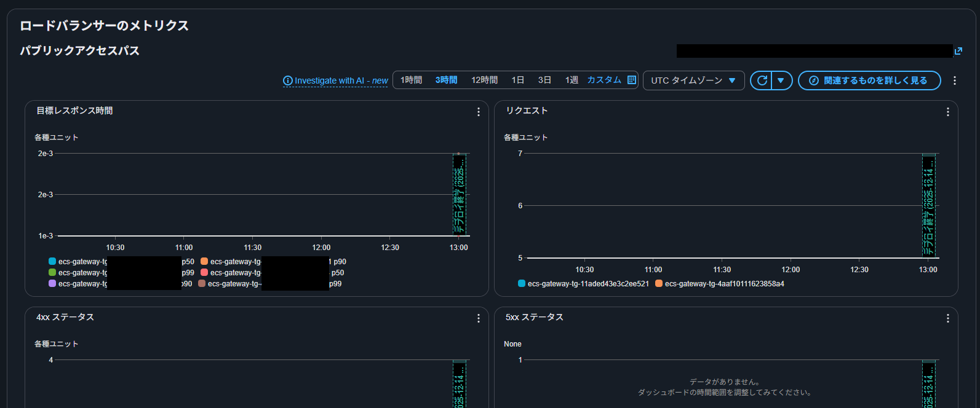Select the 12時間 time range

point(484,80)
